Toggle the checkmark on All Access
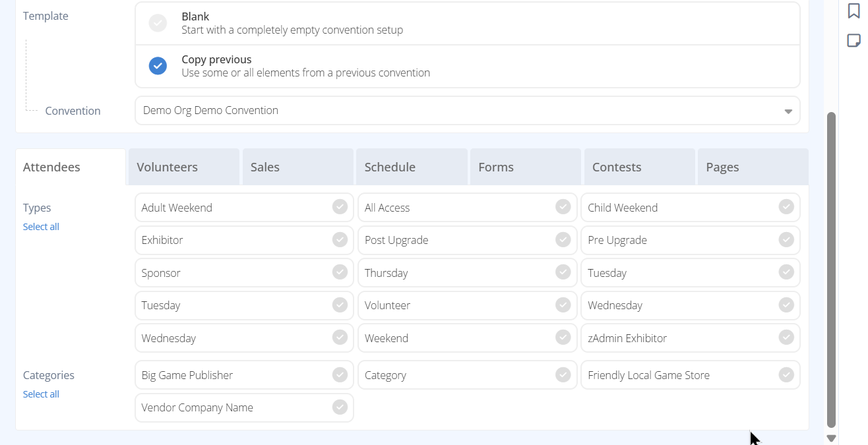 click(563, 207)
